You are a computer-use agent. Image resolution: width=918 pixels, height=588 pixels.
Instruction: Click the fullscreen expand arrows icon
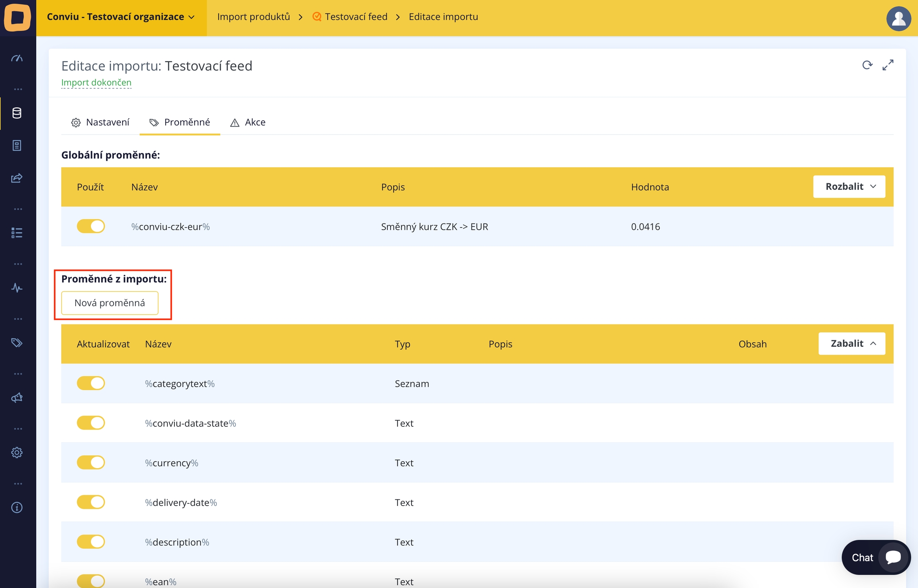(888, 65)
